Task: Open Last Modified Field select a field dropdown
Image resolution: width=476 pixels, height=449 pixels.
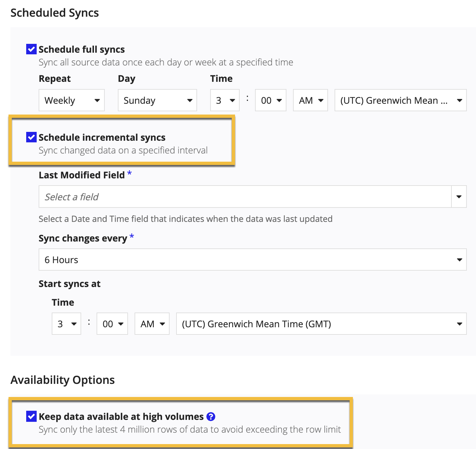Action: 253,197
